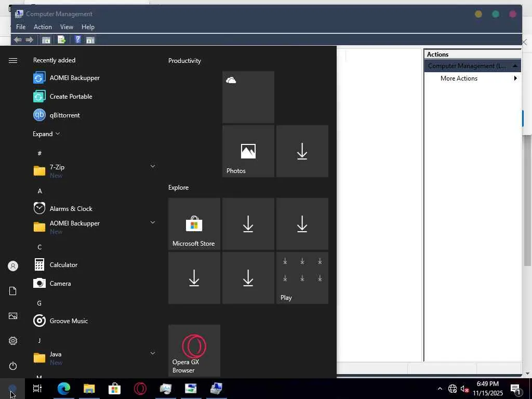532x399 pixels.
Task: Click the Start menu hamburger icon
Action: pyautogui.click(x=13, y=60)
